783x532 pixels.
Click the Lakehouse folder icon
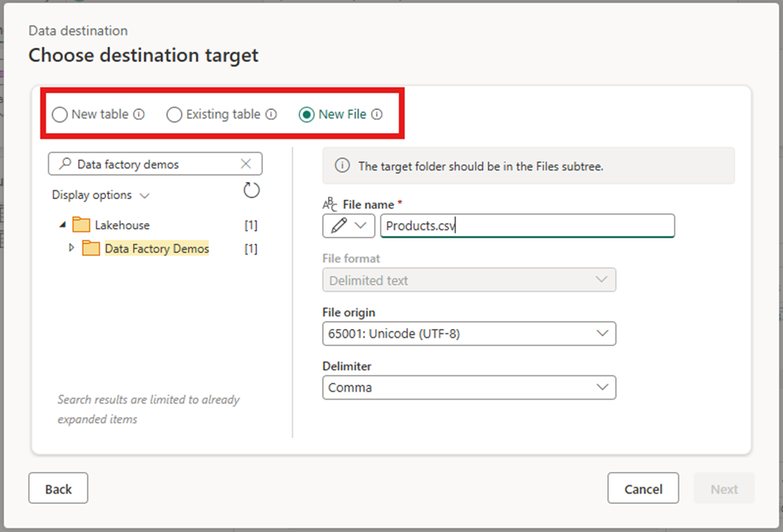click(x=82, y=225)
